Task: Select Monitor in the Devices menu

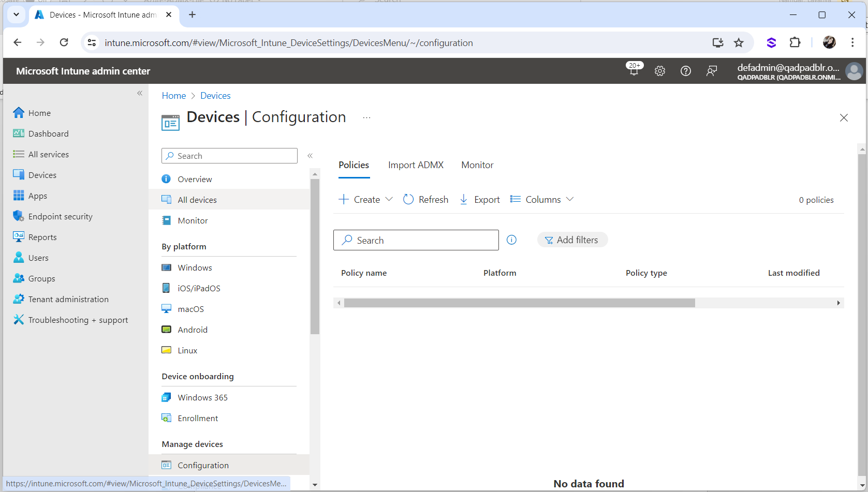Action: tap(229, 220)
